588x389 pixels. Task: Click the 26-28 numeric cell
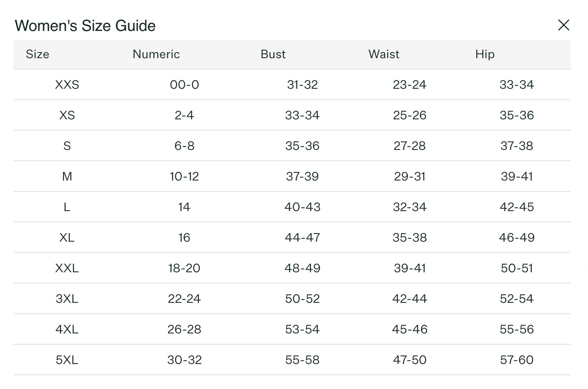pyautogui.click(x=184, y=329)
